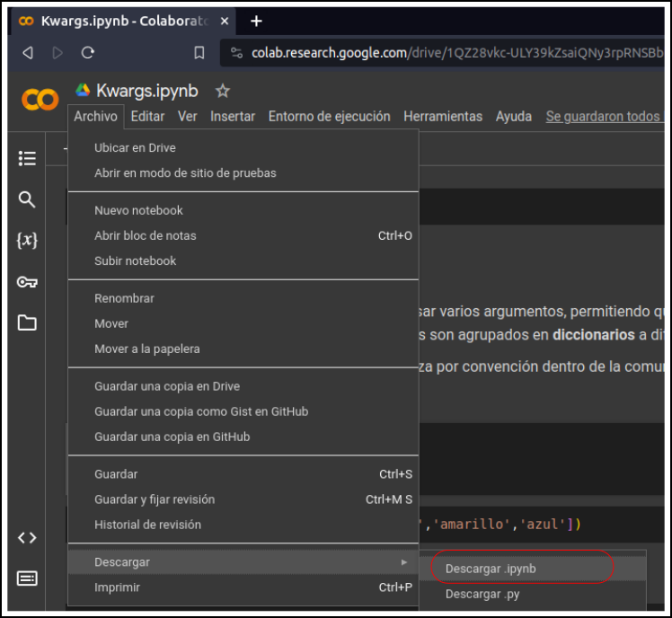Open Historial de revisión
The width and height of the screenshot is (672, 618).
(x=243, y=525)
